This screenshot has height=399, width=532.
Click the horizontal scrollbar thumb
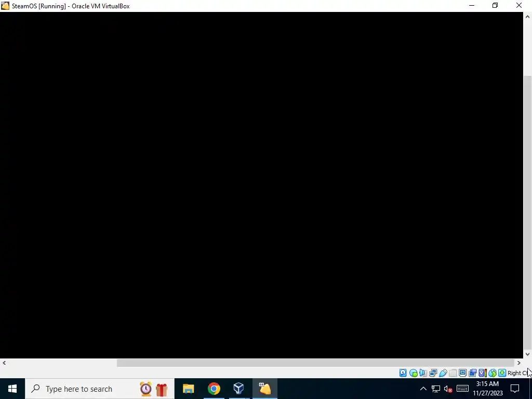click(315, 363)
